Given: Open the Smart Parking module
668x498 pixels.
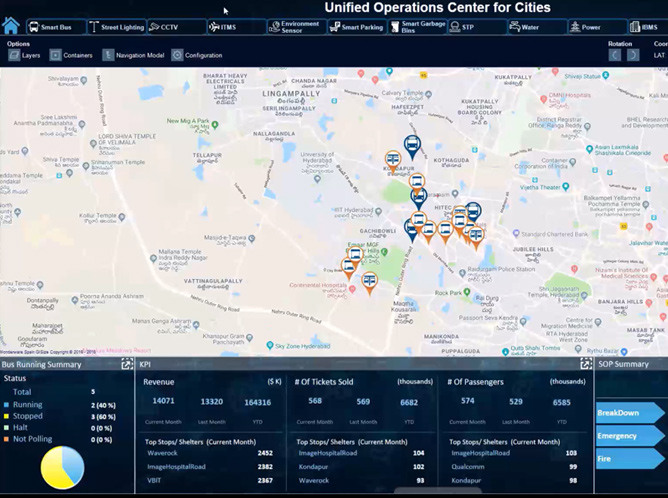Looking at the screenshot, I should click(x=357, y=27).
